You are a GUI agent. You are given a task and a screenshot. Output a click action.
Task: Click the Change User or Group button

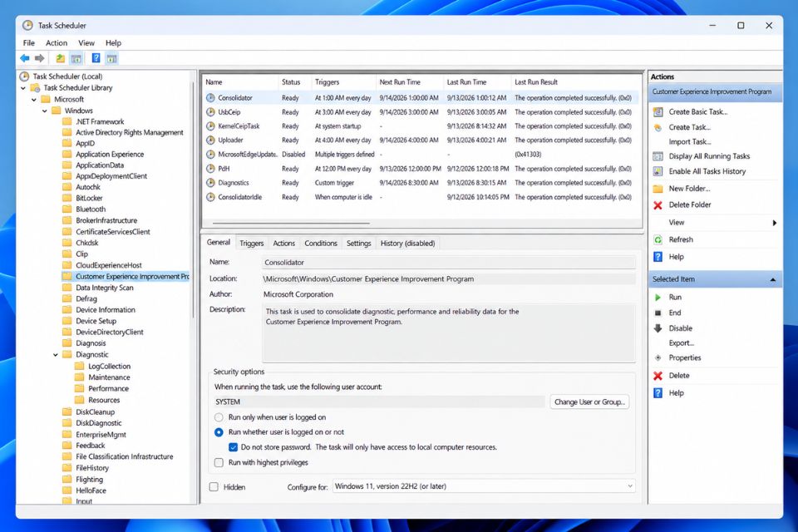pos(589,402)
